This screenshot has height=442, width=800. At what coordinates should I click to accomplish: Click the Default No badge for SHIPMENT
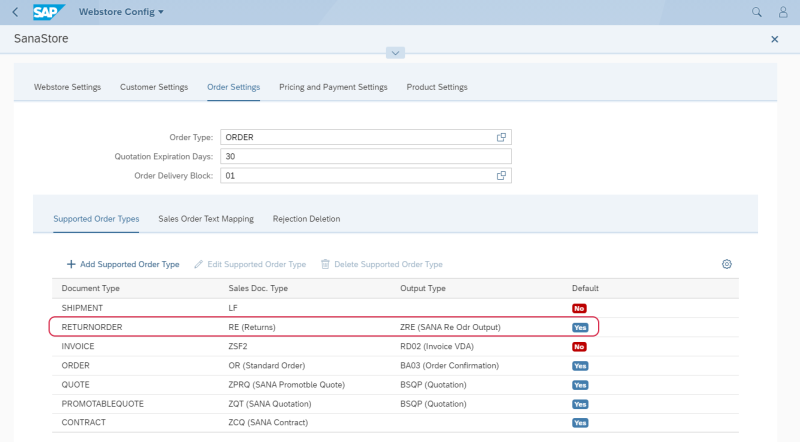579,308
